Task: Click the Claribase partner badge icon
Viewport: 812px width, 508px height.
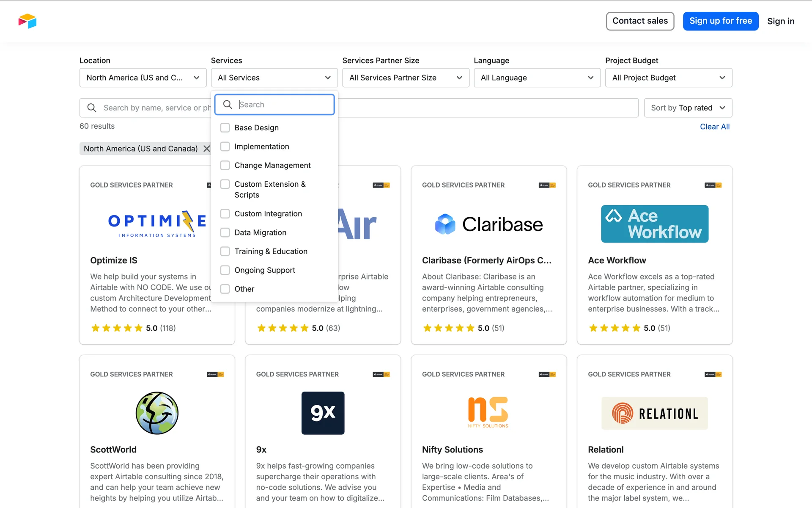Action: (547, 185)
